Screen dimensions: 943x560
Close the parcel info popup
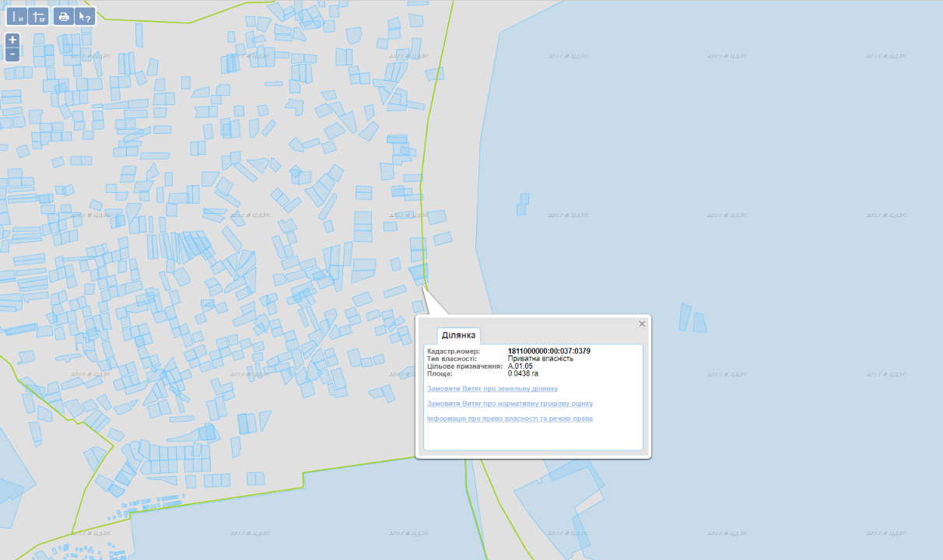click(642, 324)
